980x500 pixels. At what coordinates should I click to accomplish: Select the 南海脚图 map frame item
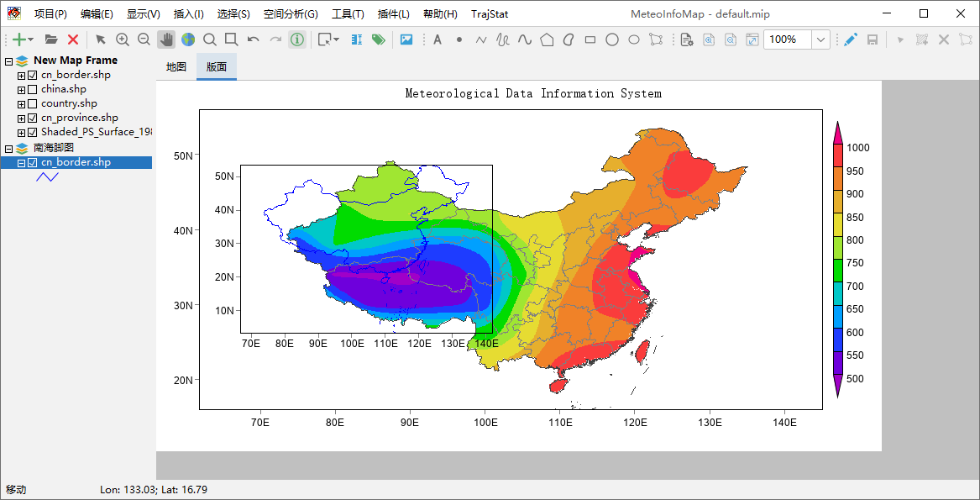point(54,148)
